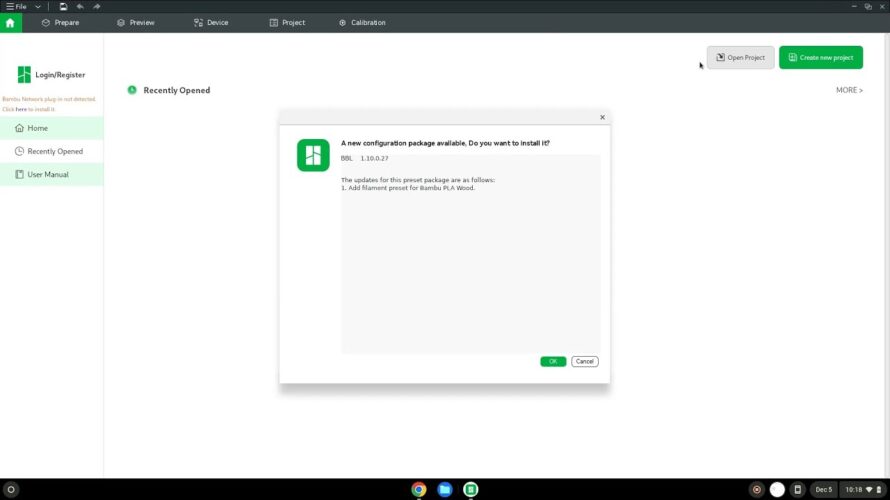Minimize the Bambu Studio window
This screenshot has height=500, width=890.
coord(854,6)
